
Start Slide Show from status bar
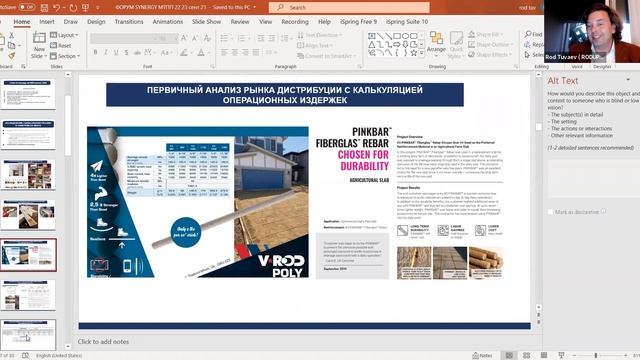click(561, 356)
